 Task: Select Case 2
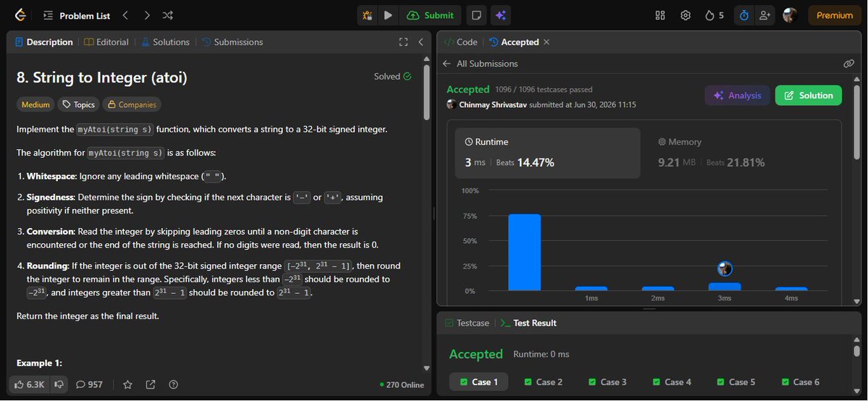543,381
